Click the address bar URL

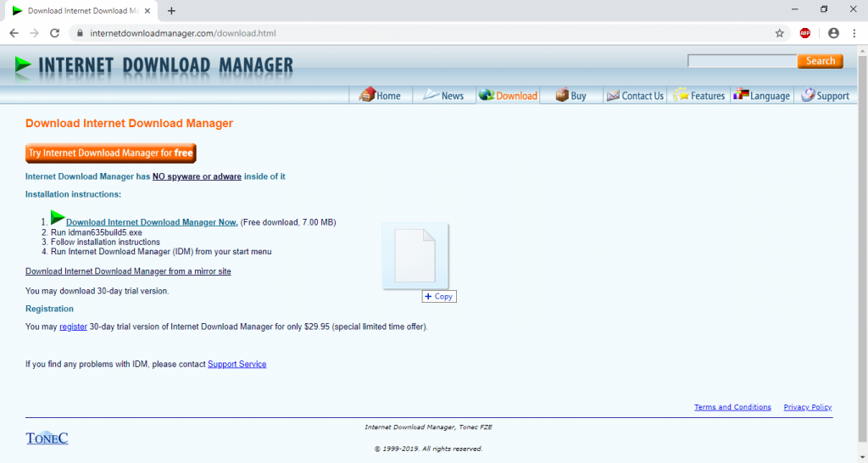click(183, 33)
